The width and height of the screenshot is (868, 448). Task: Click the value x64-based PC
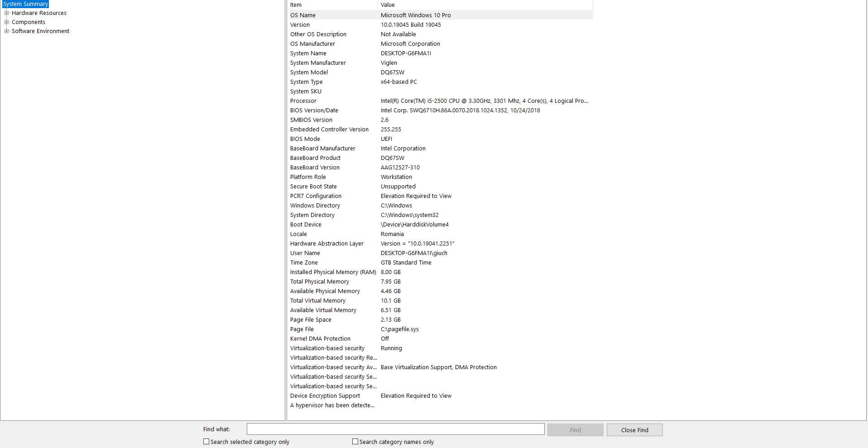(399, 82)
